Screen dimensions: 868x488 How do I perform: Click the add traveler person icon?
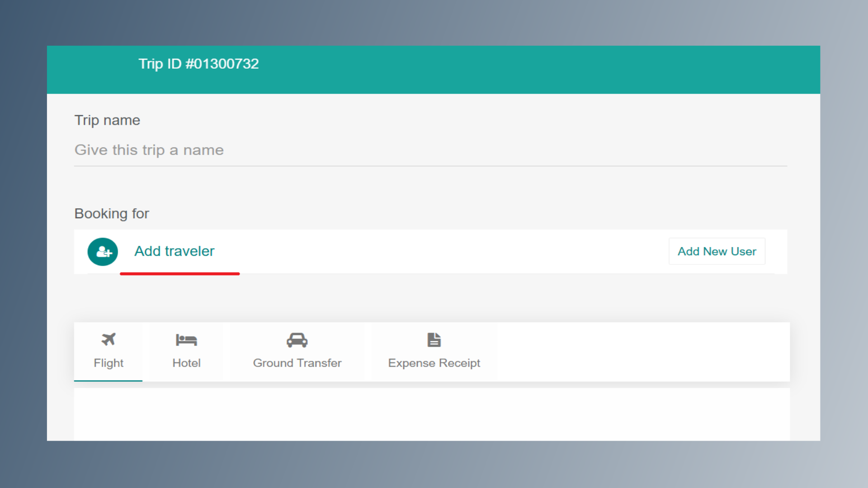(103, 252)
